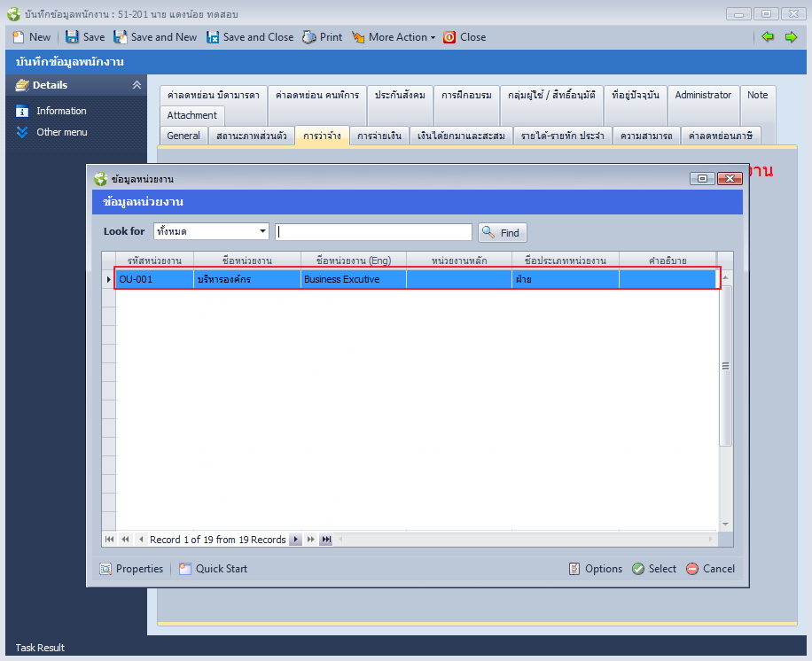Switch to ความสามารถ tab
Image resolution: width=812 pixels, height=661 pixels.
646,136
